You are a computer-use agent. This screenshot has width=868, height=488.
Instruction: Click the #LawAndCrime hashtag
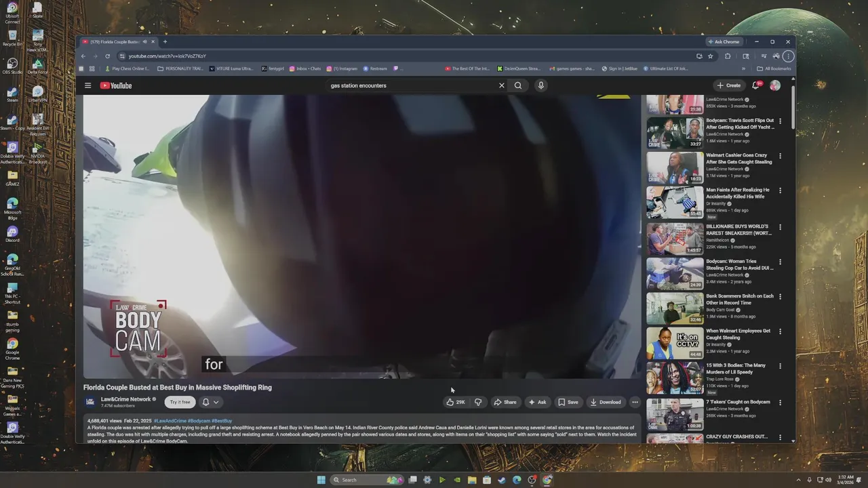point(170,421)
